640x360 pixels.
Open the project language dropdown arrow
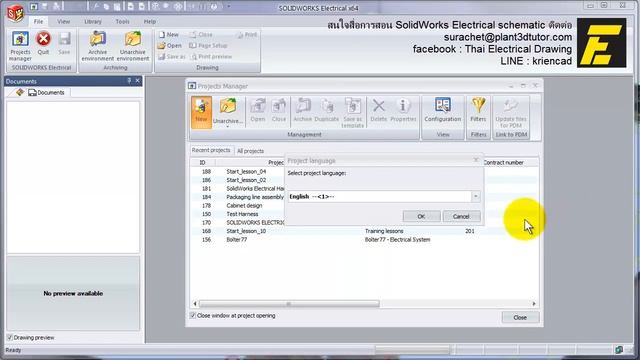[476, 196]
